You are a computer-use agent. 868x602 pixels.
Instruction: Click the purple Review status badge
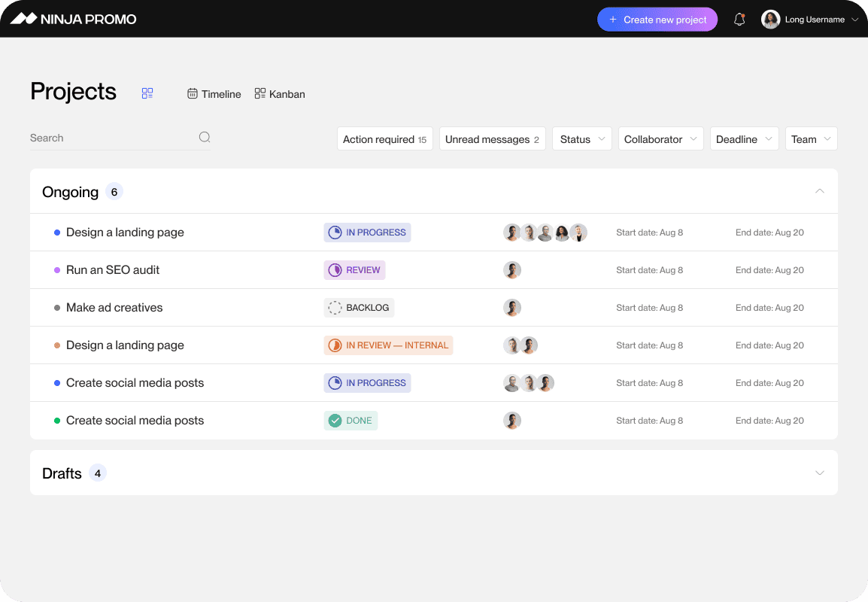point(354,270)
